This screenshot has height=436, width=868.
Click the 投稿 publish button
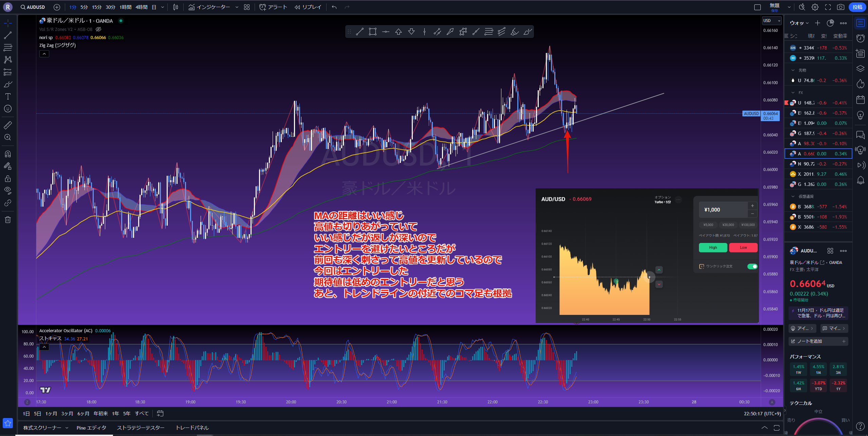pyautogui.click(x=857, y=7)
